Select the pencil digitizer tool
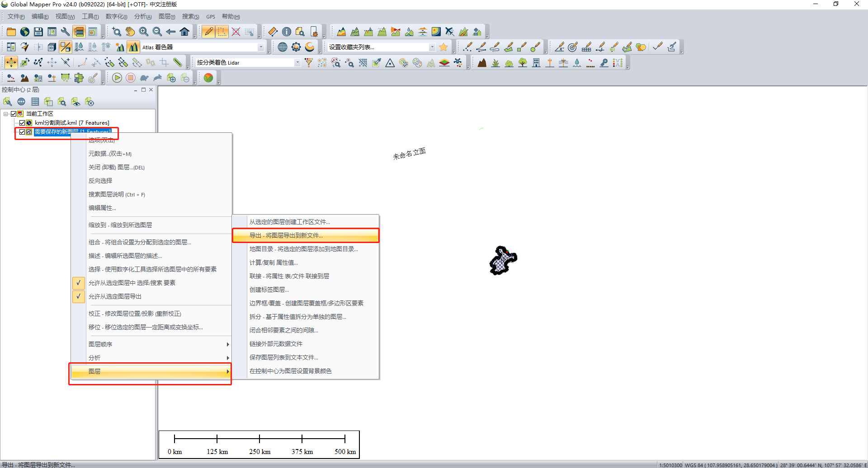868x468 pixels. [x=208, y=32]
